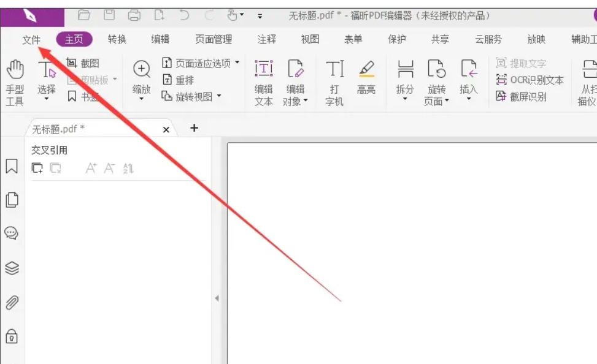Click the 截图 snapshot tool

83,63
